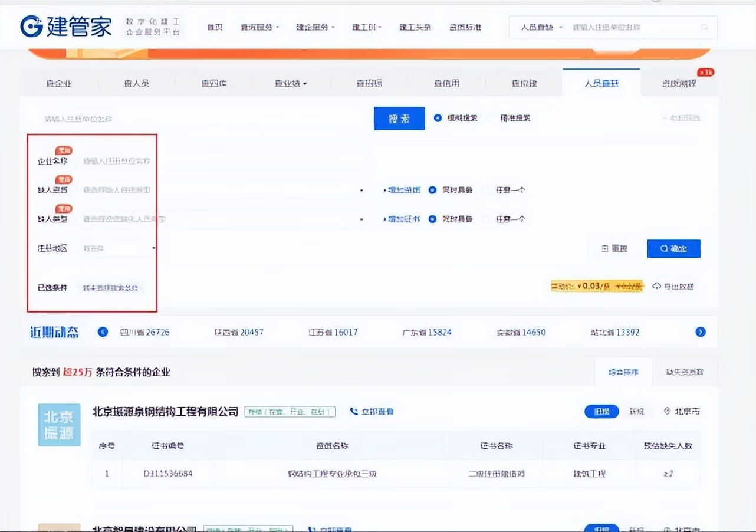Select 任意一个 radio in the 缺人资质 row

pyautogui.click(x=486, y=190)
